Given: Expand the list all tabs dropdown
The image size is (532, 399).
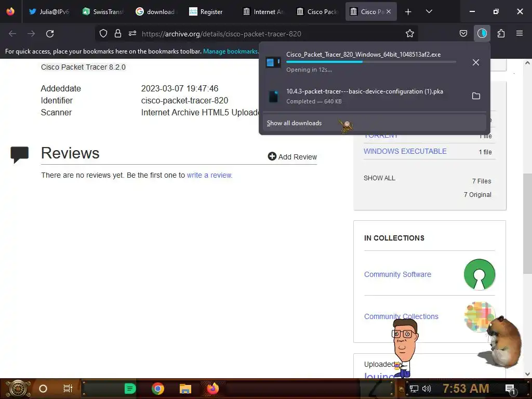Looking at the screenshot, I should [x=429, y=11].
